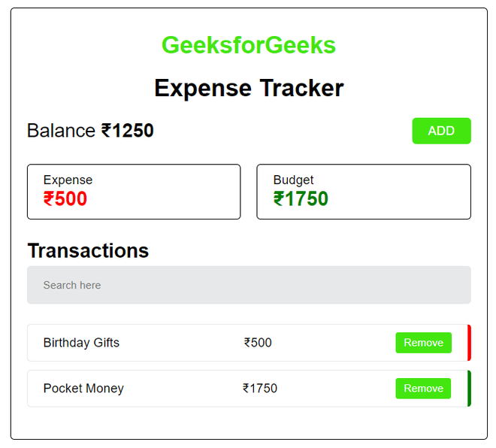Select the Expense Tracker title
496x448 pixels.
pos(249,88)
